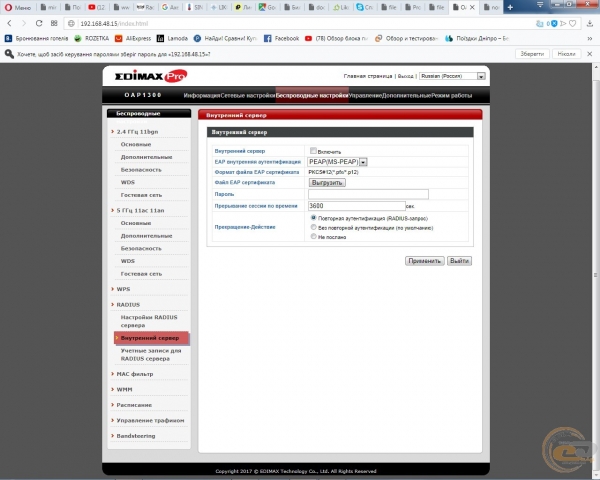Image resolution: width=600 pixels, height=480 pixels.
Task: Open Facebook bookmark
Action: tap(282, 38)
